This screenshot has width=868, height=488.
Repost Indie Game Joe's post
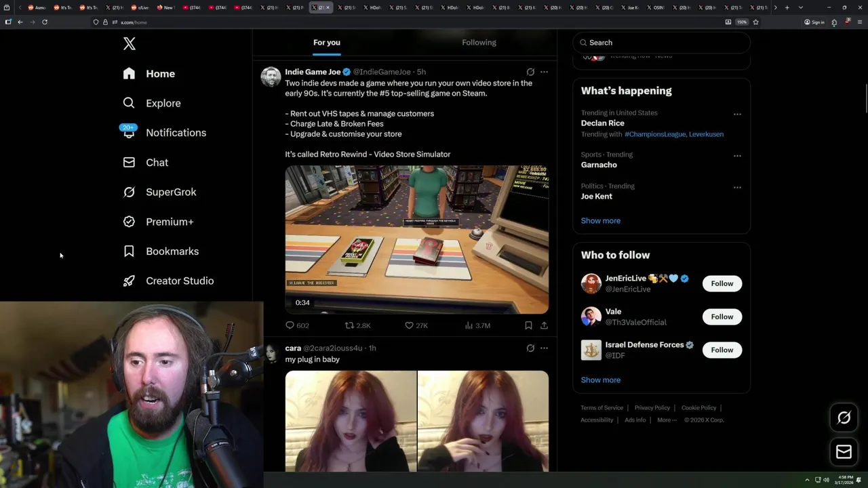[357, 325]
